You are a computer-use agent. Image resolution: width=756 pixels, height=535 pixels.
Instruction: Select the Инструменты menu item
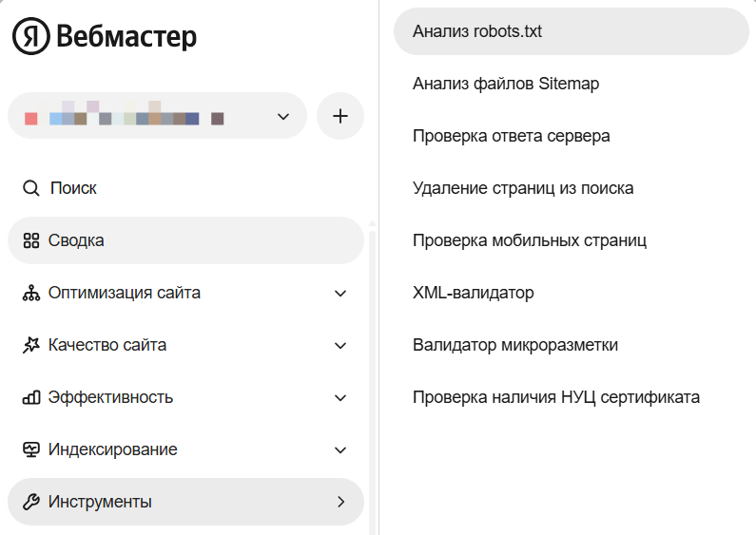(185, 502)
